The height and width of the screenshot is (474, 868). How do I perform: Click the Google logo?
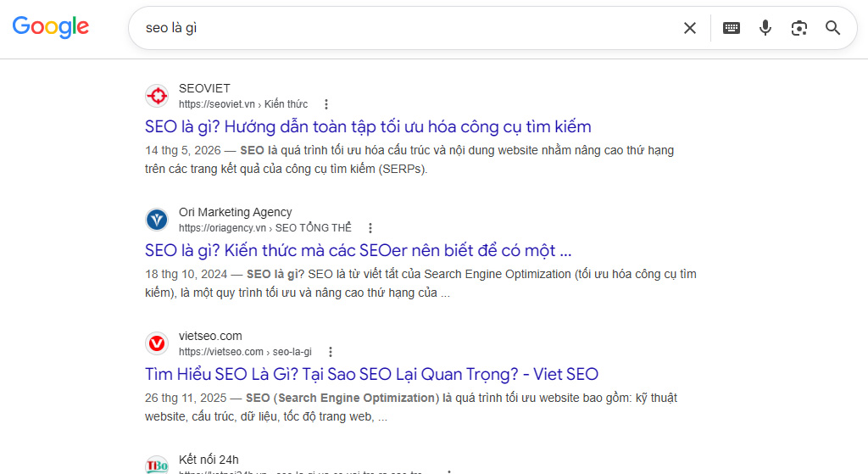pos(50,26)
